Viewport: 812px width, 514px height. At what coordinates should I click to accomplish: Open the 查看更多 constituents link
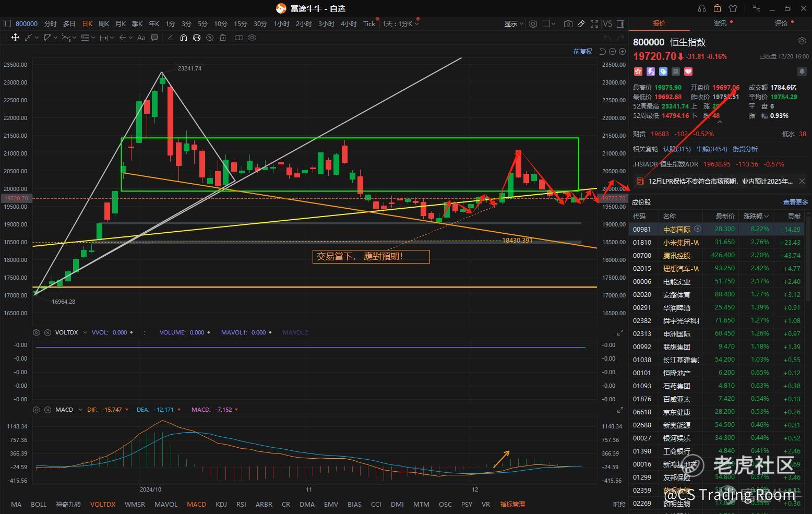click(x=795, y=202)
